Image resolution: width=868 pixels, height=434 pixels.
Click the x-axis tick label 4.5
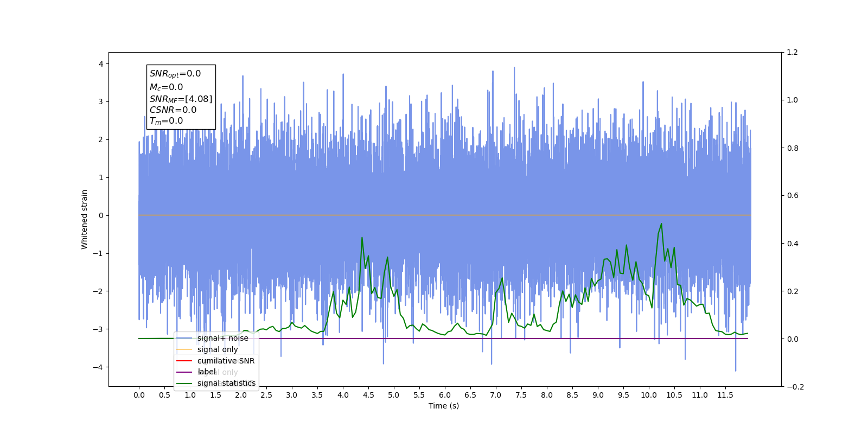tap(368, 395)
